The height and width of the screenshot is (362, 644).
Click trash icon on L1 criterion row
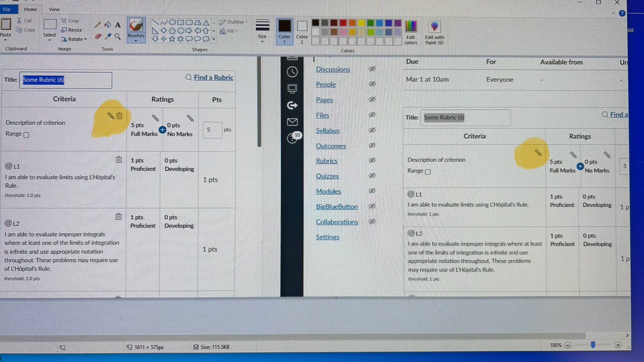pyautogui.click(x=118, y=159)
